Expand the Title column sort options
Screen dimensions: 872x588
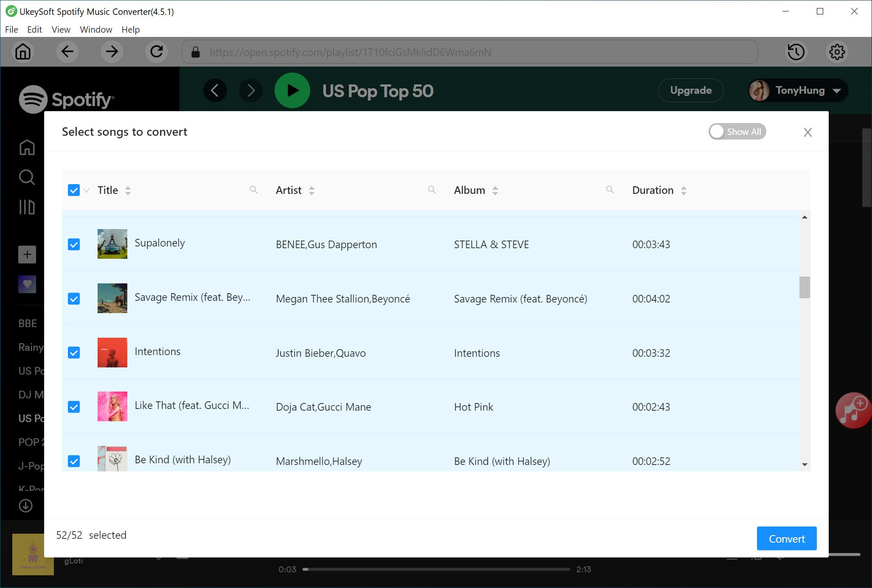[129, 190]
